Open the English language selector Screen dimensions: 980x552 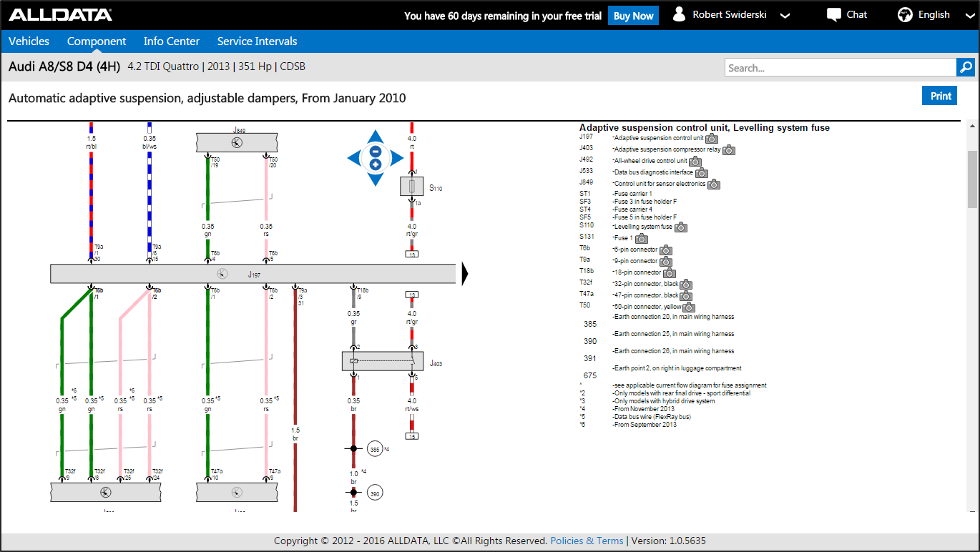(934, 15)
